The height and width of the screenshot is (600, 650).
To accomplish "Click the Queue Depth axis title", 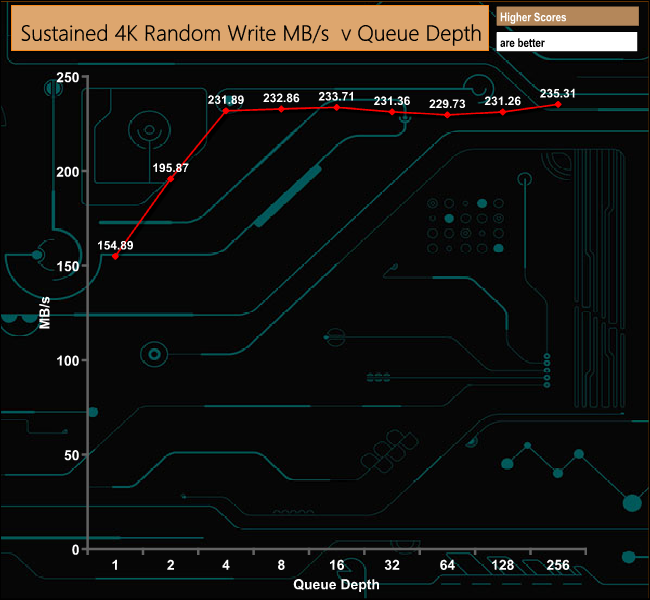I will pyautogui.click(x=336, y=585).
